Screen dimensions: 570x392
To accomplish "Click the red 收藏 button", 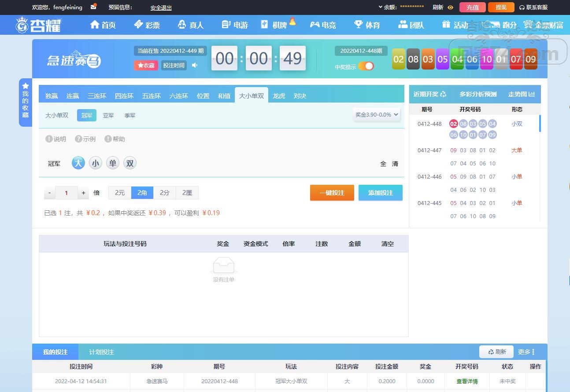I will (146, 65).
